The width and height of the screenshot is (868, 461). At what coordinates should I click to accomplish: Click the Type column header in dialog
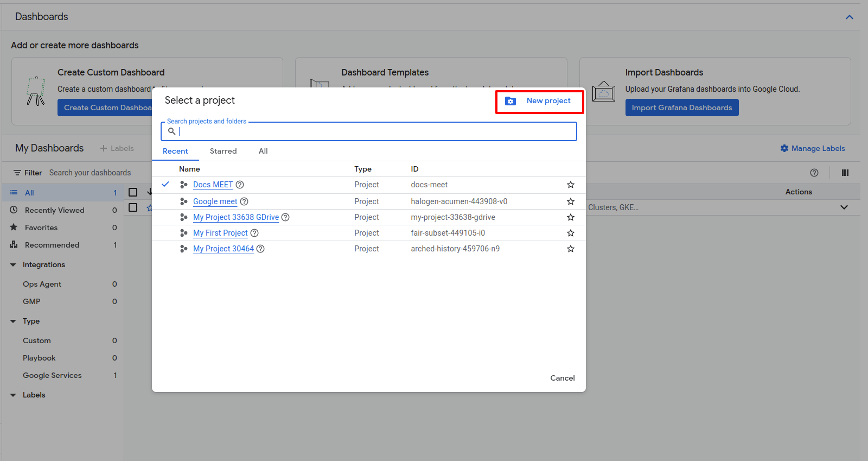tap(363, 169)
